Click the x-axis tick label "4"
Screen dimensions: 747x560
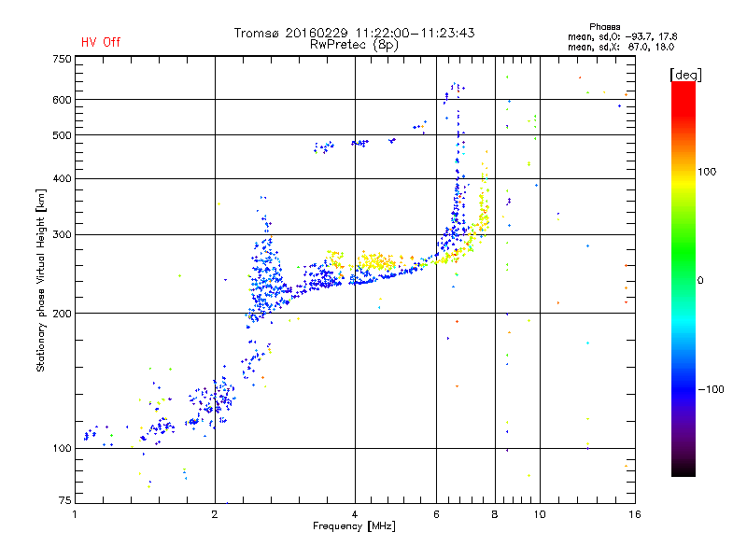click(x=355, y=514)
